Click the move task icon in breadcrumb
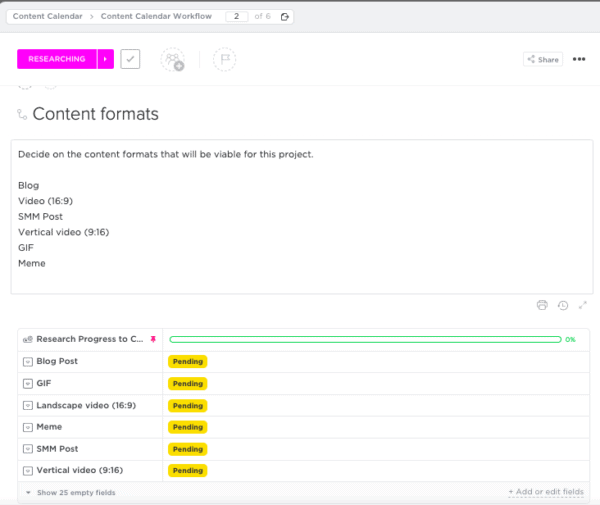 (x=285, y=16)
